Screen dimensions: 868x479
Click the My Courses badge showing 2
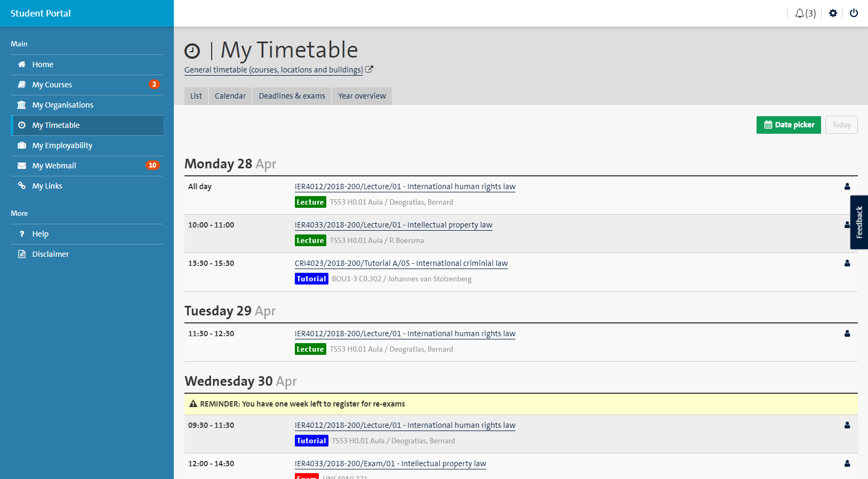coord(154,84)
